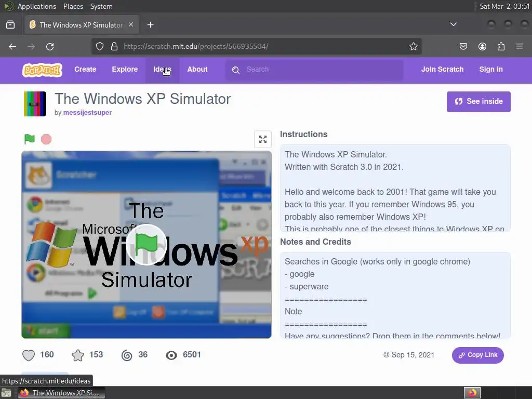This screenshot has width=532, height=399.
Task: Focus the Scratch search field
Action: point(314,70)
